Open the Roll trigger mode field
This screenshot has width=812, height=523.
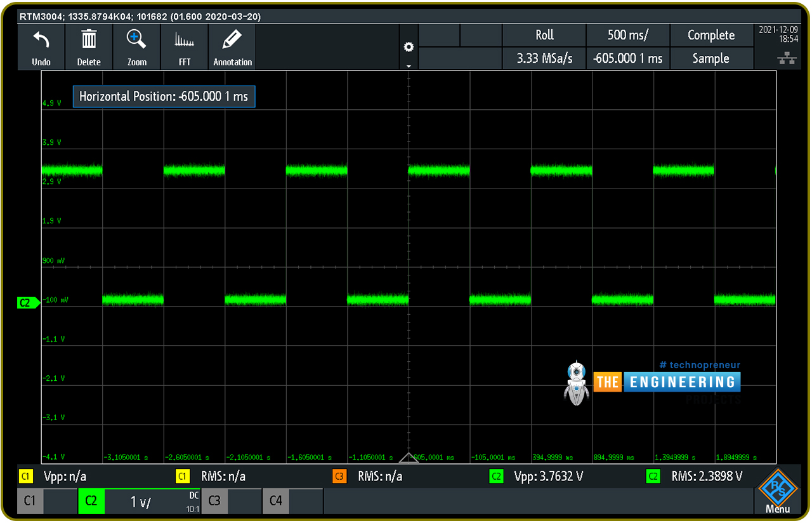(x=544, y=36)
